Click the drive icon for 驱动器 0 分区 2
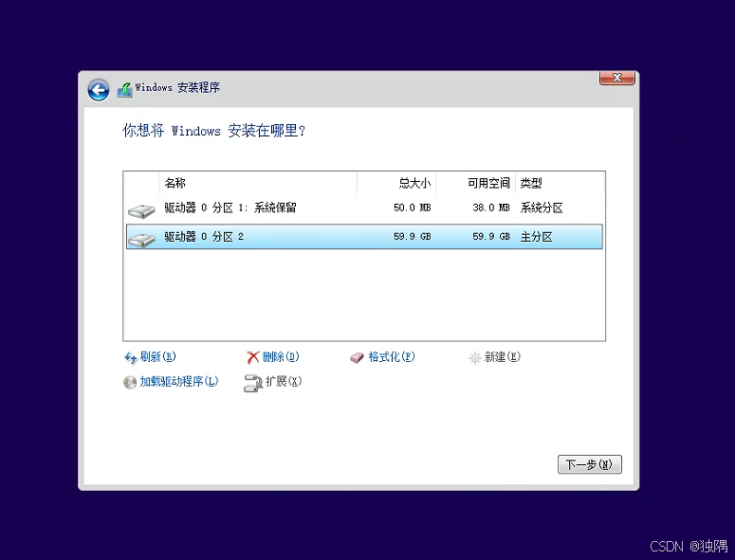 coord(141,240)
